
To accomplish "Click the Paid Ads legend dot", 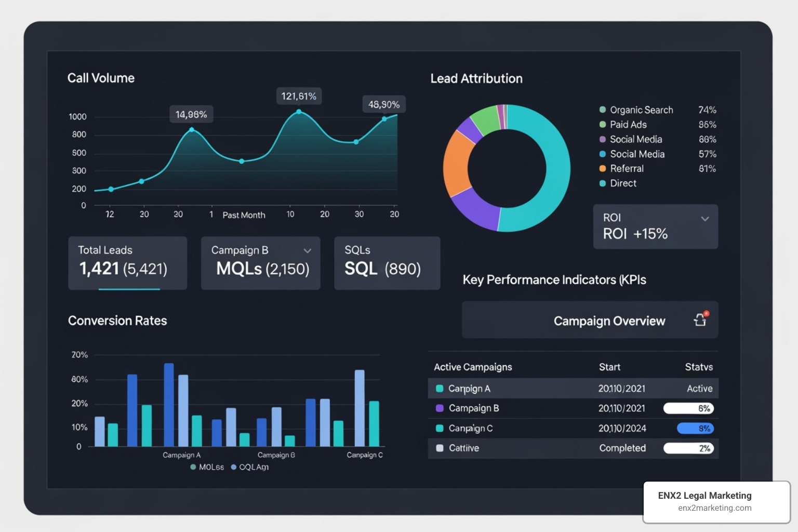I will click(x=602, y=125).
